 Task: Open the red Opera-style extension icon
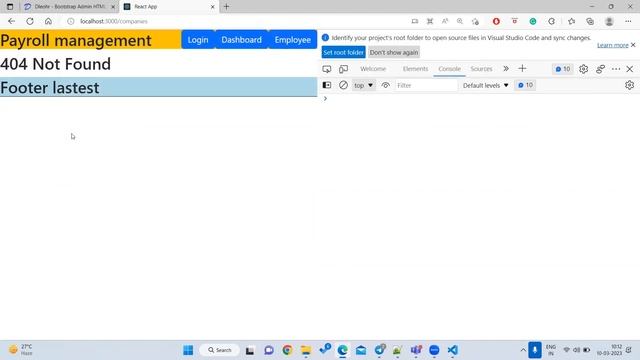pyautogui.click(x=496, y=21)
